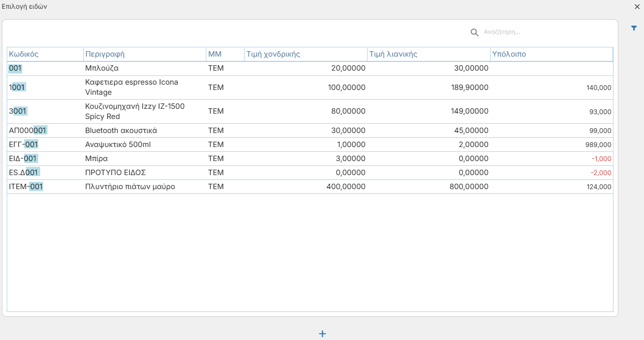Click the ΜΜ column header
Image resolution: width=644 pixels, height=340 pixels.
pyautogui.click(x=225, y=54)
